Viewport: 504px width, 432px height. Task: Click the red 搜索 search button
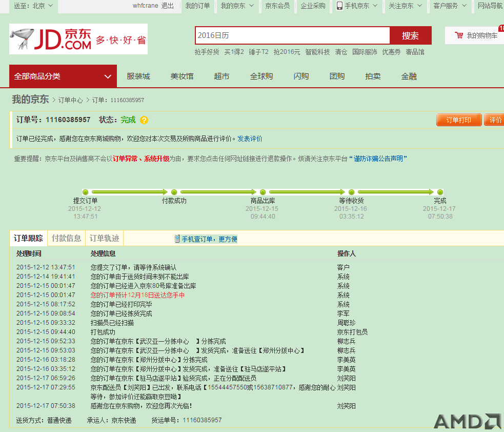pyautogui.click(x=411, y=35)
